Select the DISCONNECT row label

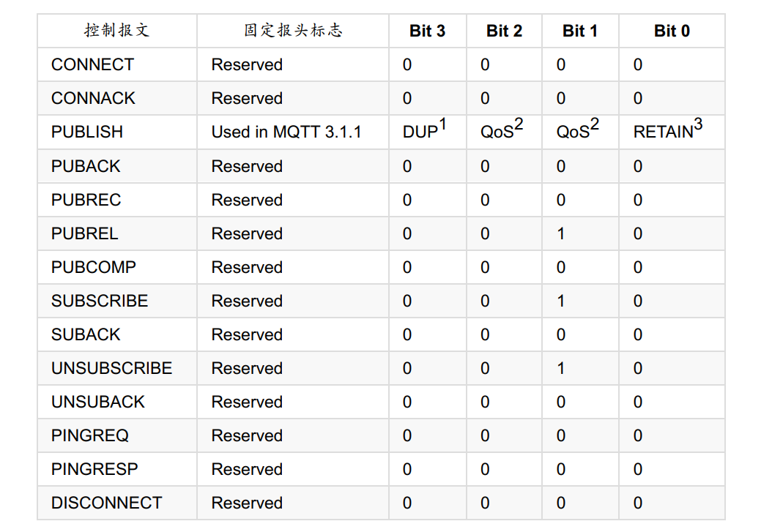[x=106, y=503]
